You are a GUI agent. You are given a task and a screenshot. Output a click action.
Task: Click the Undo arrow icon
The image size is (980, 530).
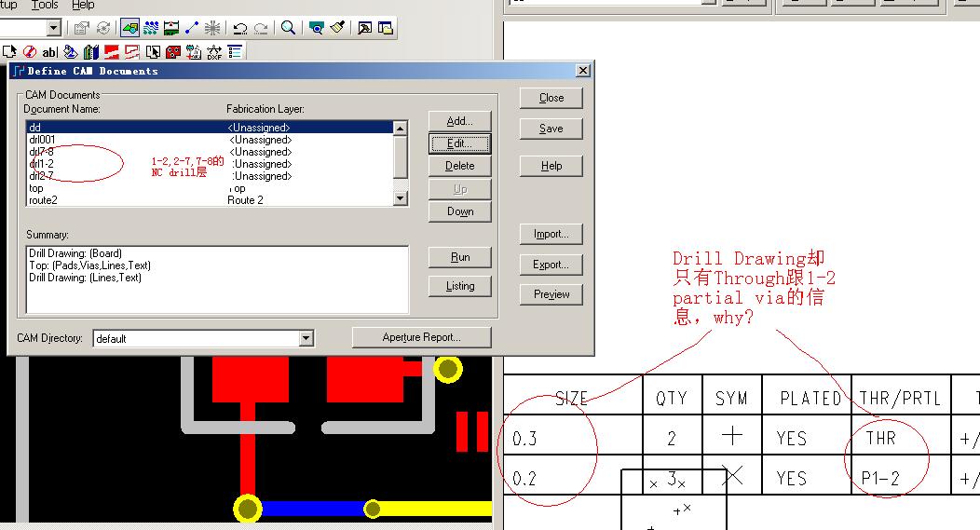(240, 28)
